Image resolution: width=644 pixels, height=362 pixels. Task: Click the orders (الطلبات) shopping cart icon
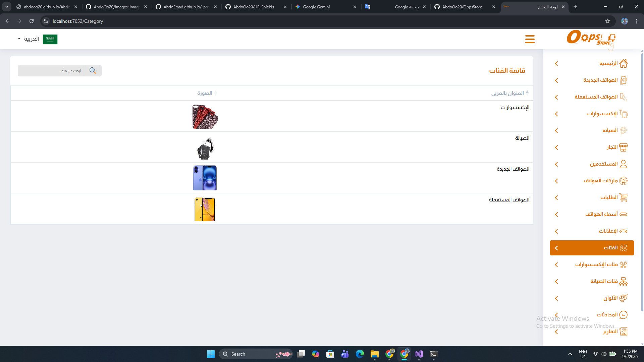pos(623,197)
